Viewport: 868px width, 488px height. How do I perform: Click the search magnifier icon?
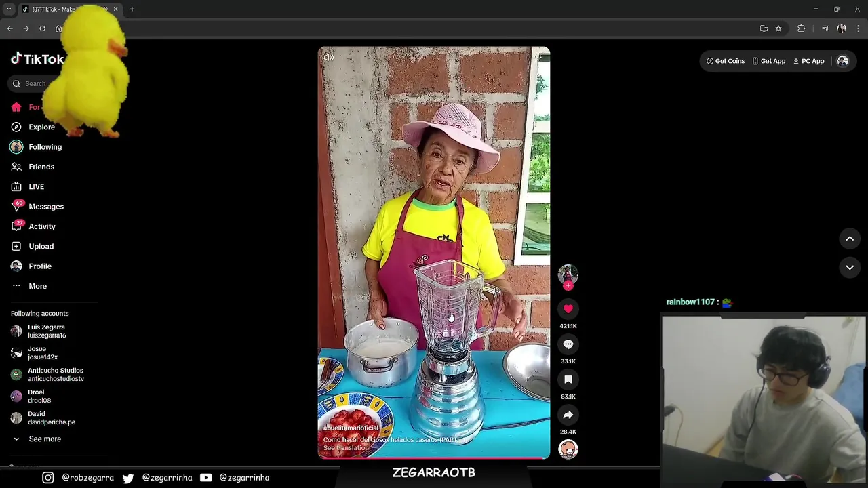pos(16,84)
